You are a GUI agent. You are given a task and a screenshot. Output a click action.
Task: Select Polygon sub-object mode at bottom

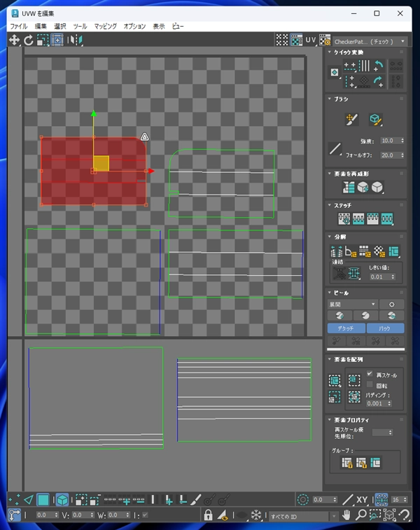43,500
